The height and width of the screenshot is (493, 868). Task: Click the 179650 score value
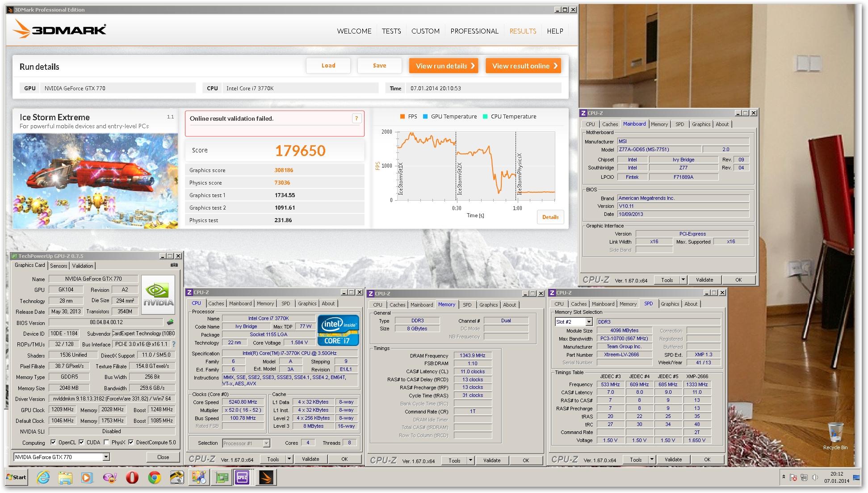(300, 151)
